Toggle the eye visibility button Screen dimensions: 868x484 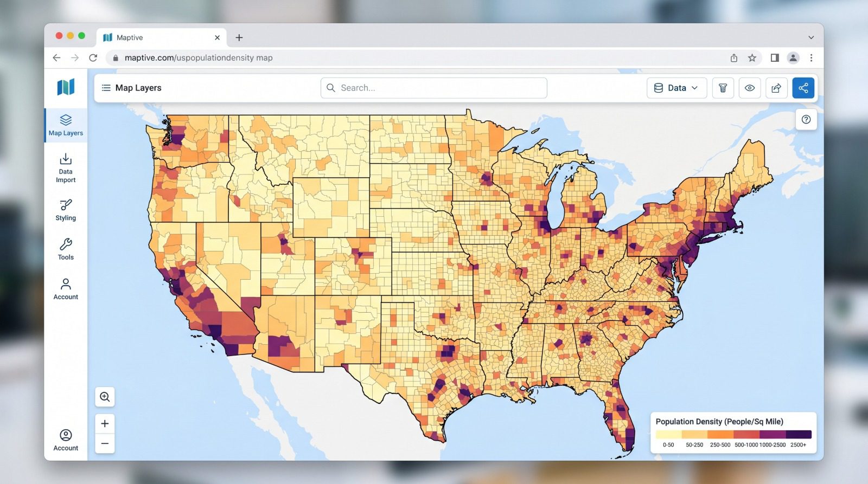750,88
